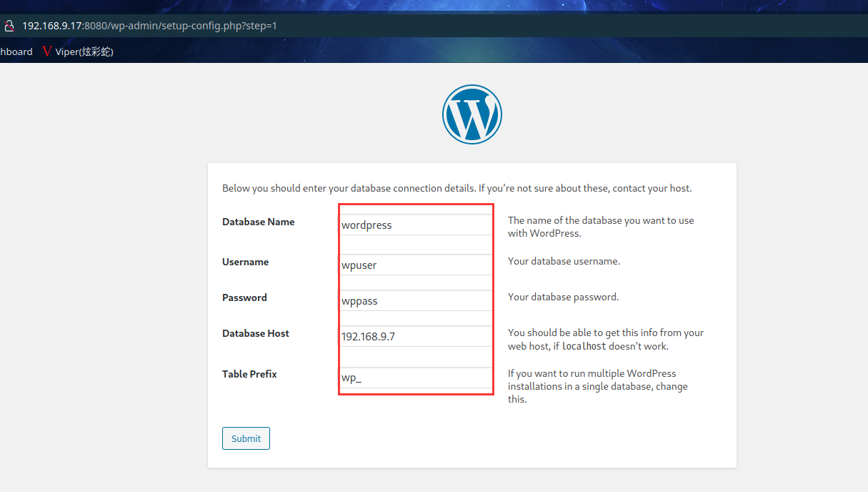
Task: Open the partially visible hboard bookmark
Action: [x=16, y=51]
